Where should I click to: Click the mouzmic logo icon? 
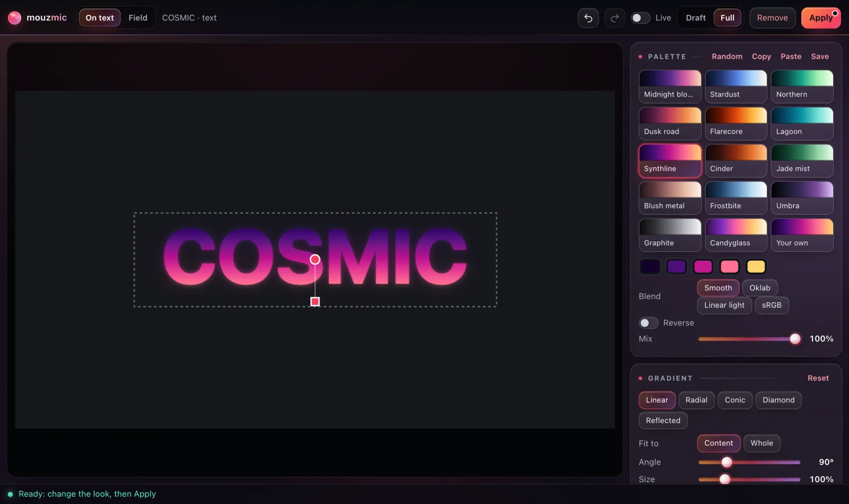pyautogui.click(x=15, y=18)
